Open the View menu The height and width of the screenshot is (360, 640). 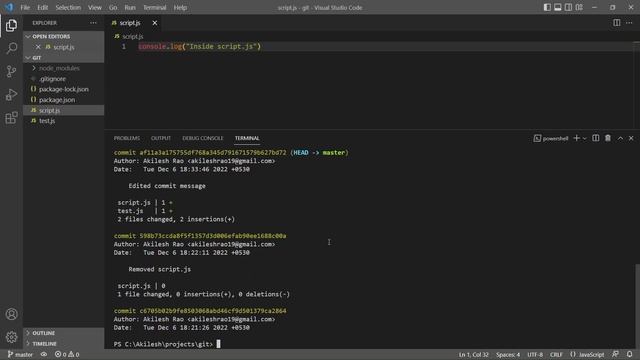(95, 7)
